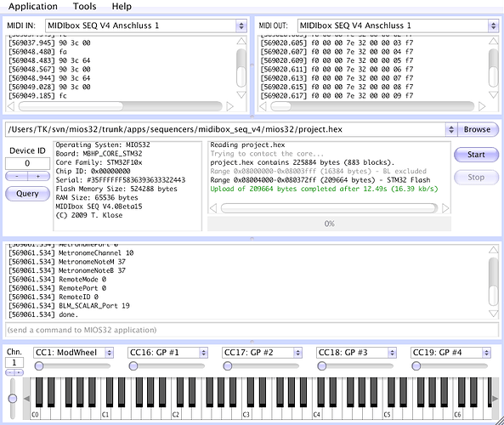
Task: Open the Help menu
Action: pyautogui.click(x=122, y=6)
